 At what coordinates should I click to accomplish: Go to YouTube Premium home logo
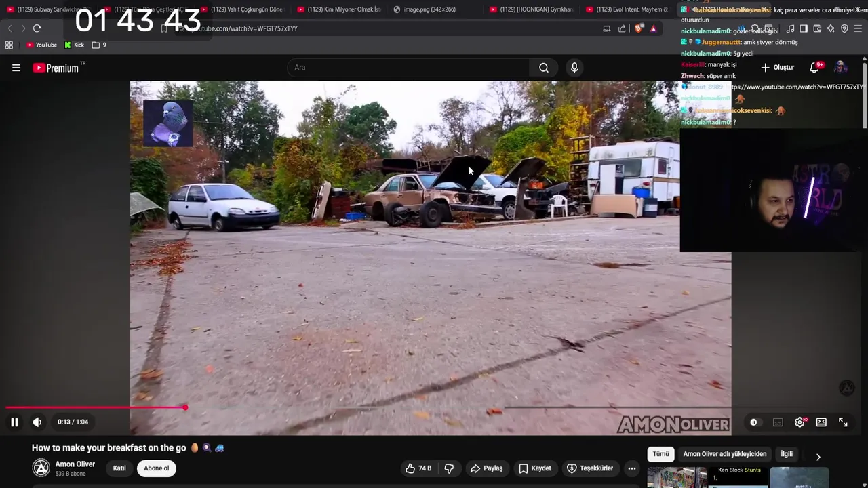click(56, 68)
